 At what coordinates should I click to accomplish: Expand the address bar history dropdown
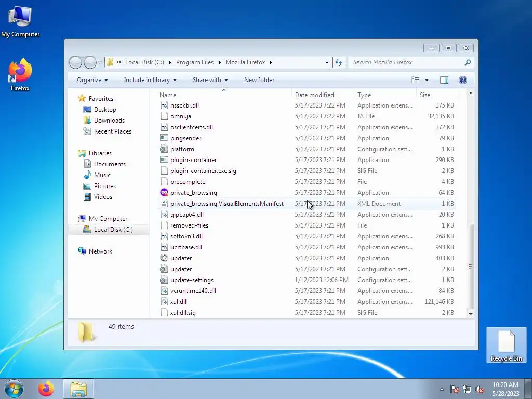click(x=327, y=62)
